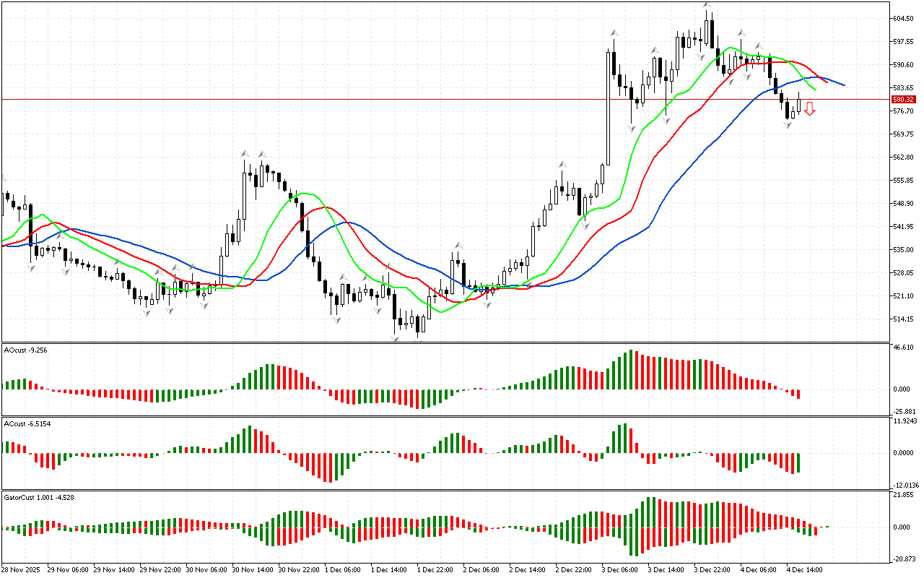Click the red 580.32 current price tag
Viewport: 924px width, 578px height.
[x=903, y=100]
